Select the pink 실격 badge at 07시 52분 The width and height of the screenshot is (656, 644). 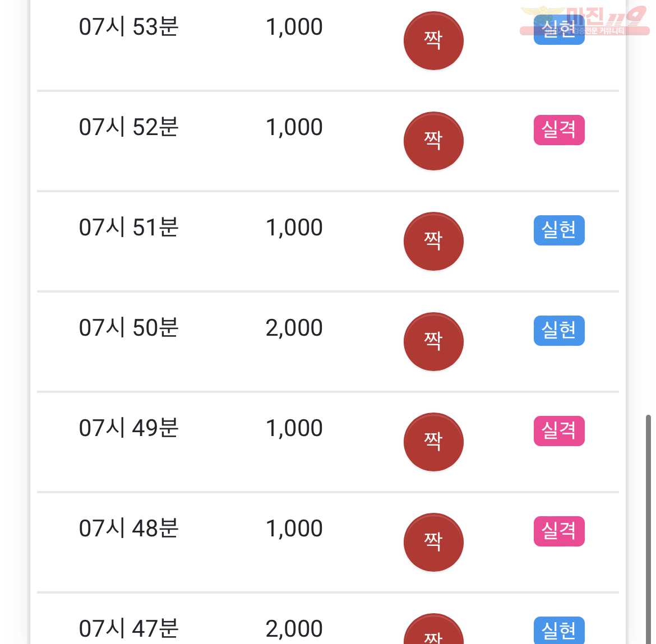[x=559, y=129]
